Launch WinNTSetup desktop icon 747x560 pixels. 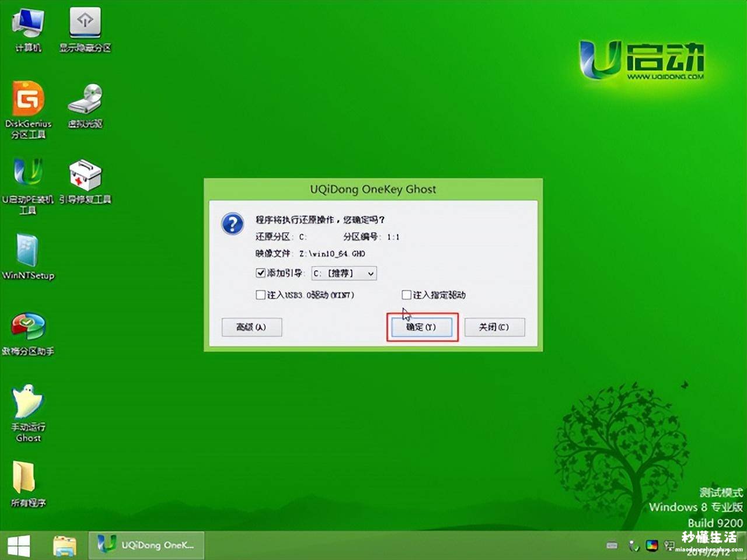(x=28, y=257)
